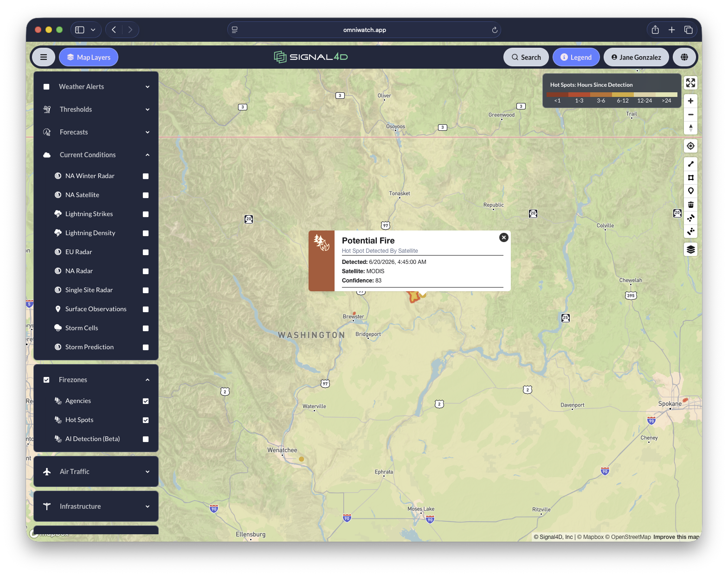Uncheck the Agencies layer checkbox
This screenshot has height=576, width=728.
tap(146, 401)
